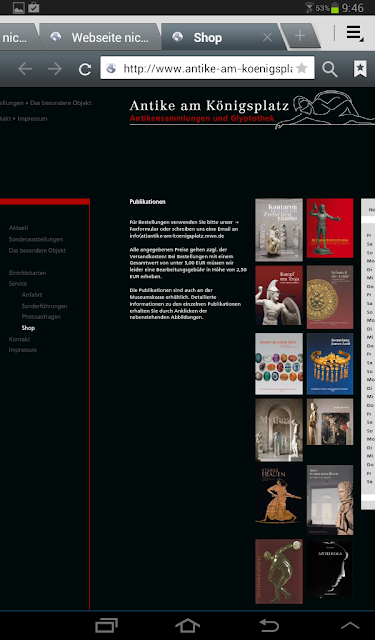Open the Kampf um Troja book cover
Image resolution: width=375 pixels, height=640 pixels.
pyautogui.click(x=279, y=296)
